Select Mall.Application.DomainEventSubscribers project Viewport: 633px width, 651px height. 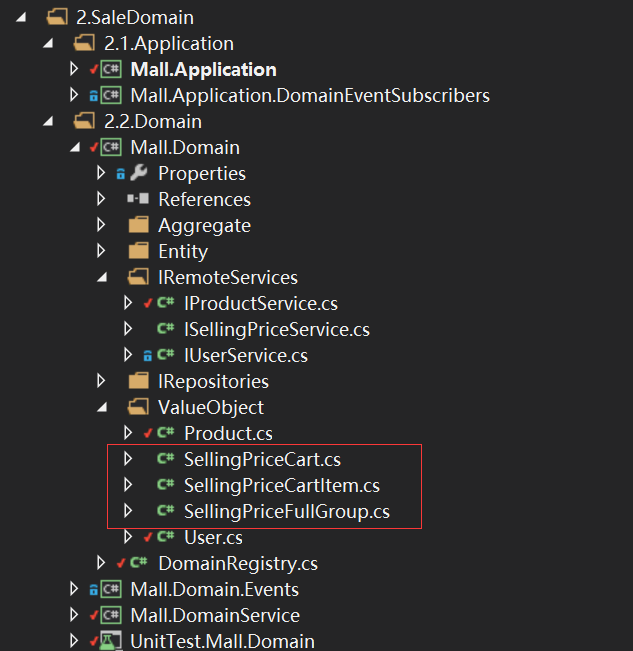pyautogui.click(x=309, y=95)
